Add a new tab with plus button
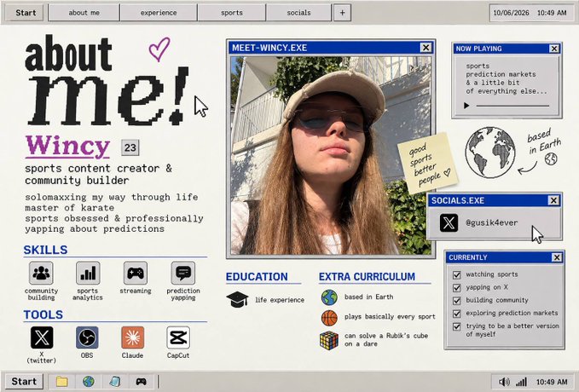Viewport: 579px width, 392px height. coord(342,13)
